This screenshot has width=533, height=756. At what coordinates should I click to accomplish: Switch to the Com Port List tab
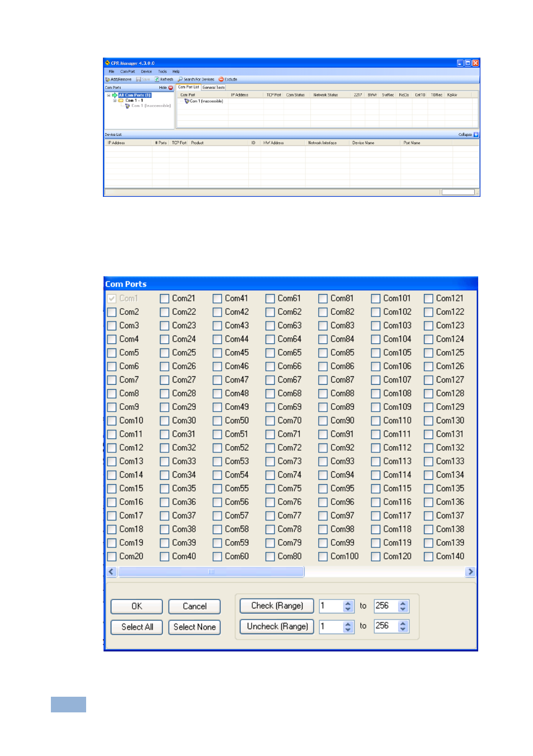[188, 87]
